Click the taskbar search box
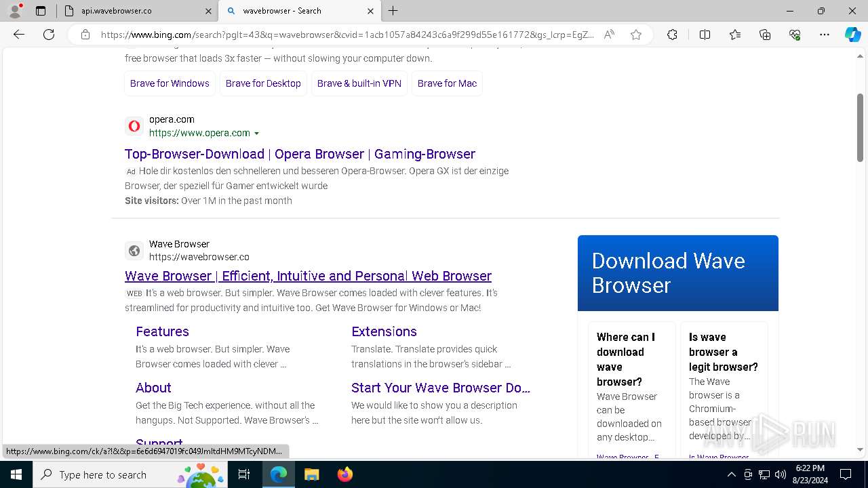Viewport: 868px width, 488px height. pyautogui.click(x=132, y=474)
